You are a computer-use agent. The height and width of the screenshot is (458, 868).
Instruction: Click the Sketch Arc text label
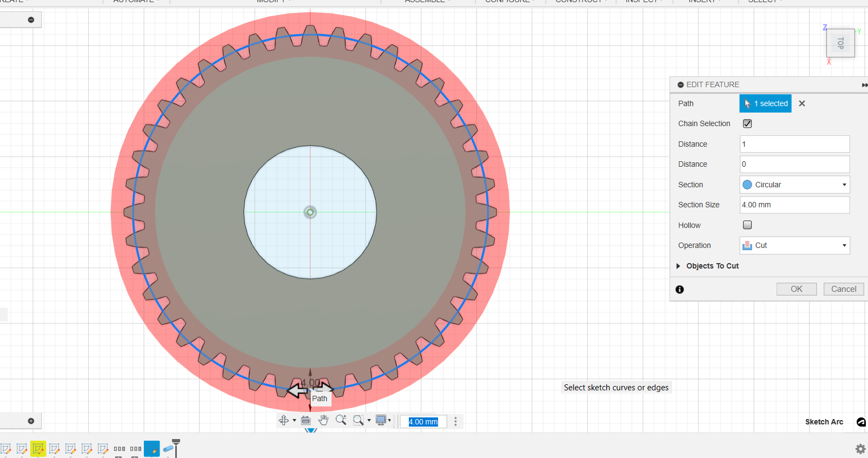click(x=824, y=422)
